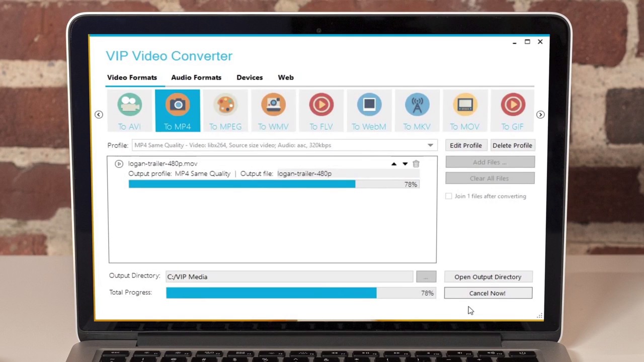This screenshot has width=644, height=362.
Task: Show more formats with right arrow
Action: pyautogui.click(x=540, y=115)
